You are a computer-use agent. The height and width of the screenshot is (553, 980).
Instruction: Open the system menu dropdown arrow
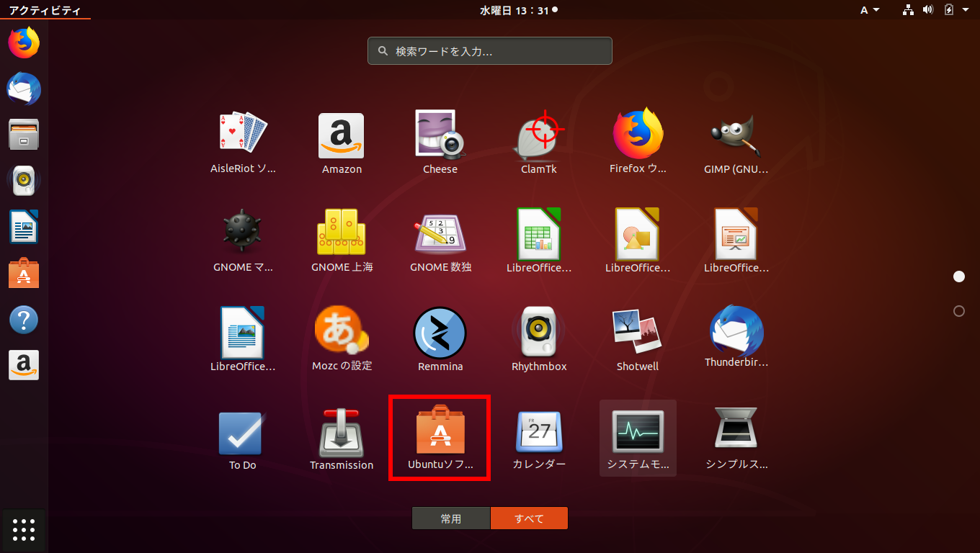point(966,10)
